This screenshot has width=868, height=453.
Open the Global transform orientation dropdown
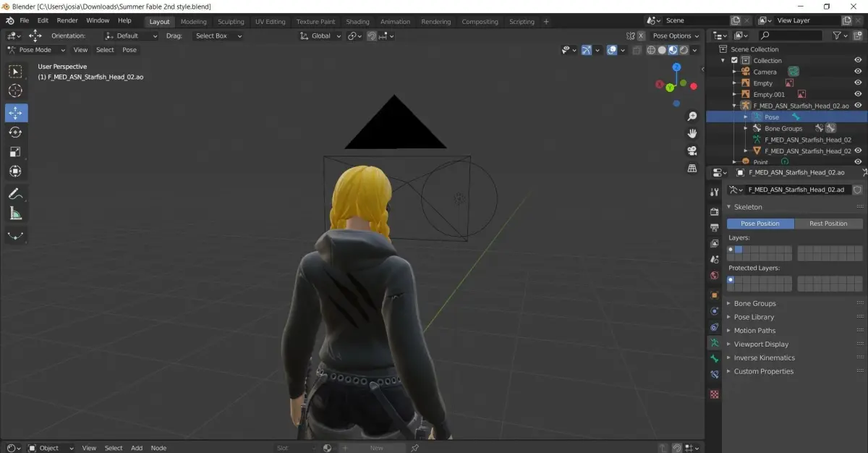click(319, 35)
